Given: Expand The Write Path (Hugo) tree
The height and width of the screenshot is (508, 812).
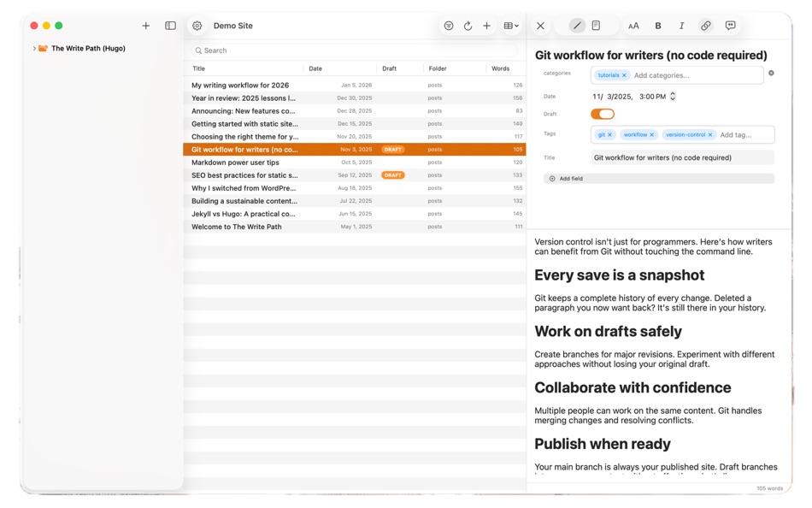Looking at the screenshot, I should (34, 48).
